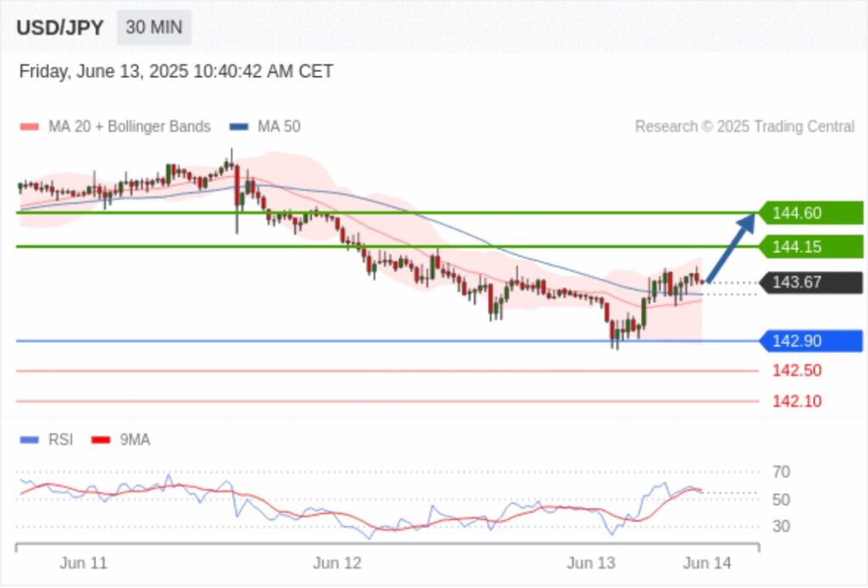Viewport: 868px width, 588px height.
Task: Click the Jun 11 date axis label
Action: [x=83, y=563]
